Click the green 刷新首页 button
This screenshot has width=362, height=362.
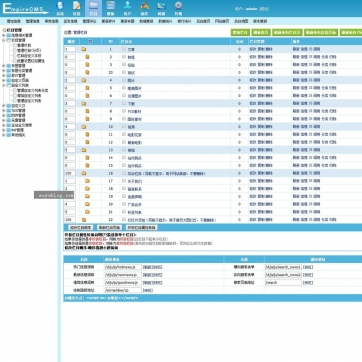[261, 32]
